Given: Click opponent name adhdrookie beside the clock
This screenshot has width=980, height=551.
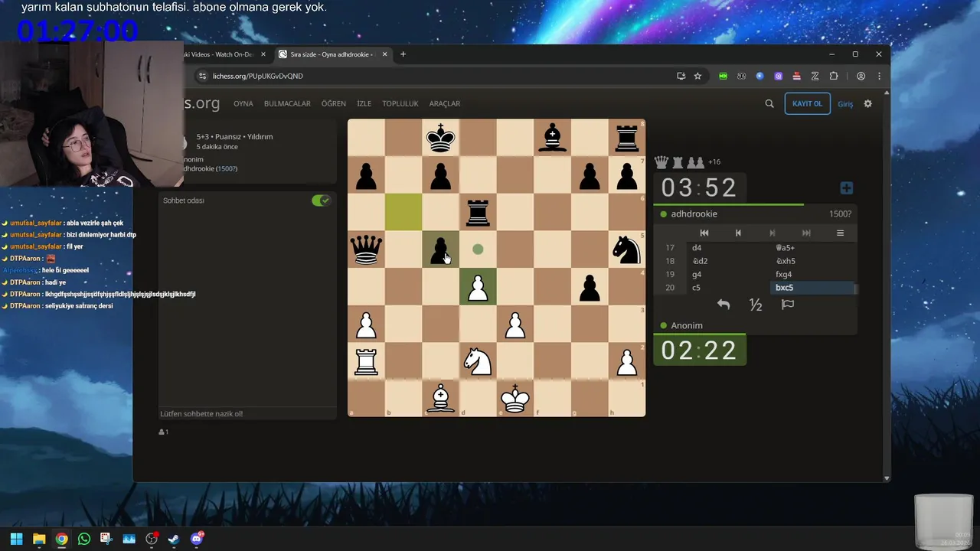Looking at the screenshot, I should pyautogui.click(x=694, y=214).
